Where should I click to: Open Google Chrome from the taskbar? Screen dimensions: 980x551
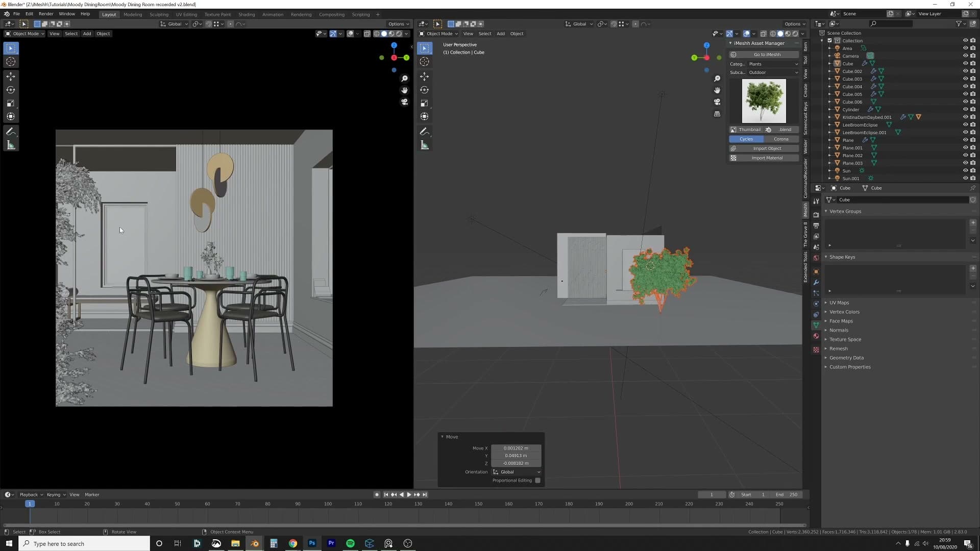click(293, 543)
